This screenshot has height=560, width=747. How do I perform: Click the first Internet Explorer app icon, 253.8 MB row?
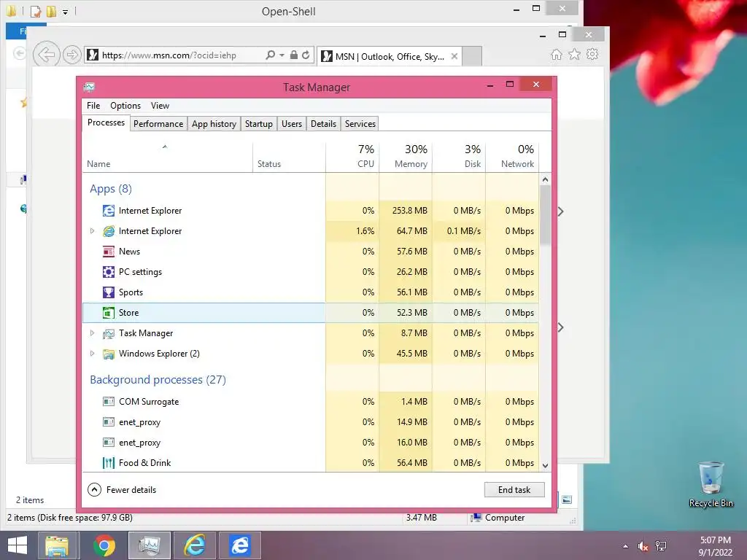point(109,211)
